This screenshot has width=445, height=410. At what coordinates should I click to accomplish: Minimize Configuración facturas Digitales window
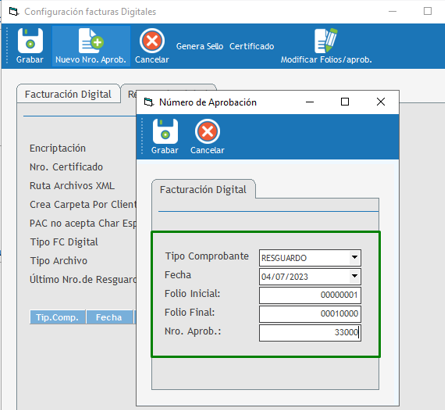click(x=393, y=12)
